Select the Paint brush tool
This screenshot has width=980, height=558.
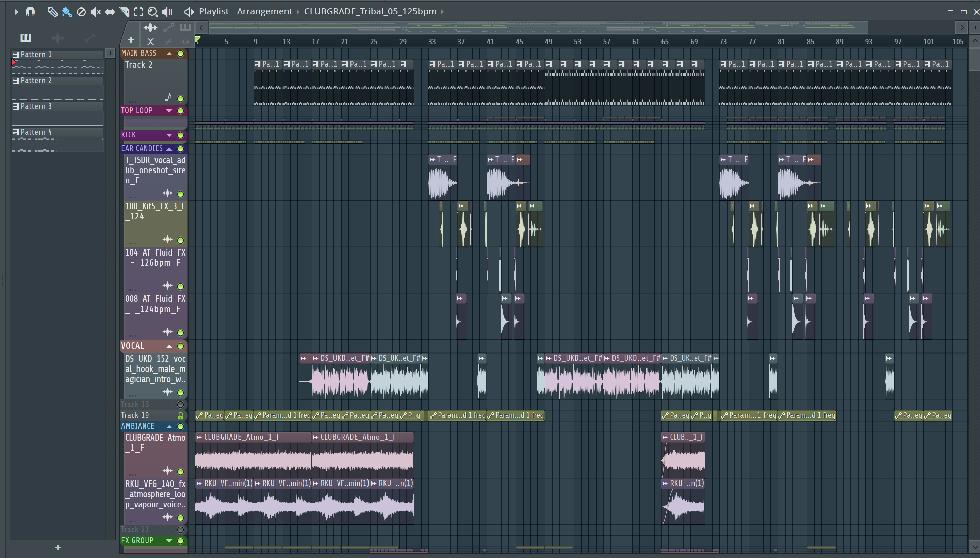(x=67, y=12)
